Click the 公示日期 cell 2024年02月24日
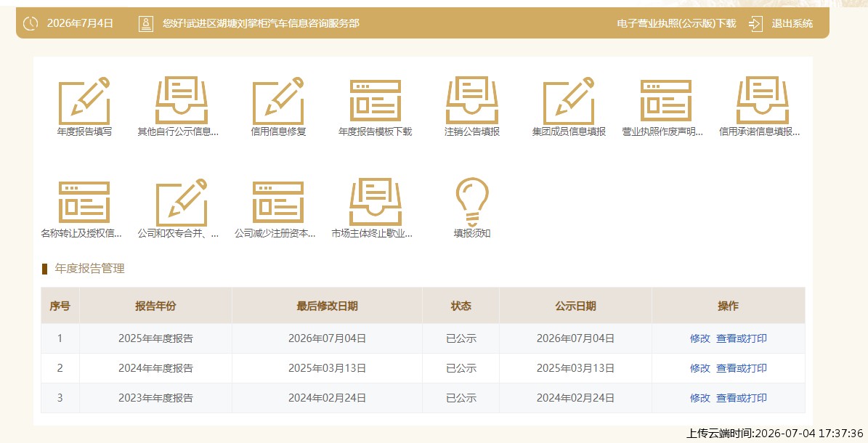 [576, 398]
